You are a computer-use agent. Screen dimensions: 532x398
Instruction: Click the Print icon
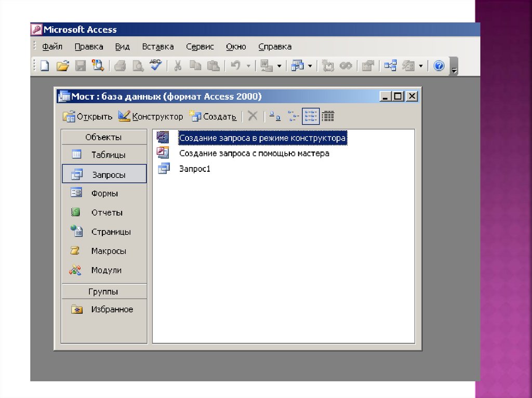[x=120, y=65]
